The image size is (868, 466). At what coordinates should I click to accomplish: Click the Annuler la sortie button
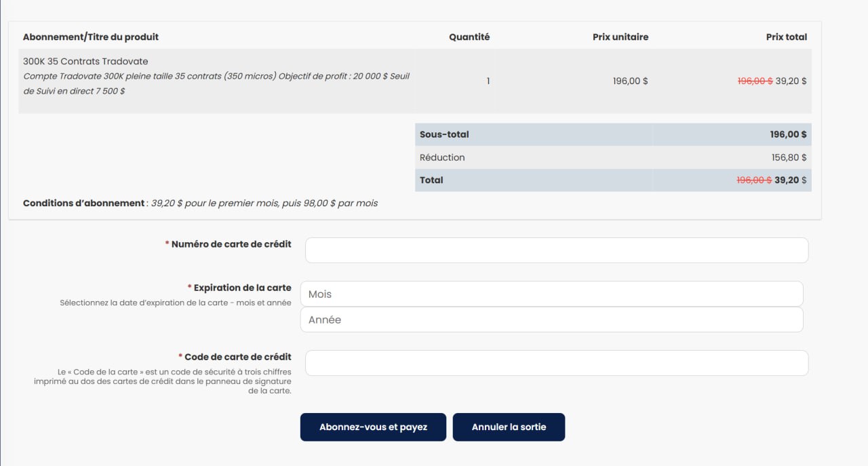pos(509,427)
